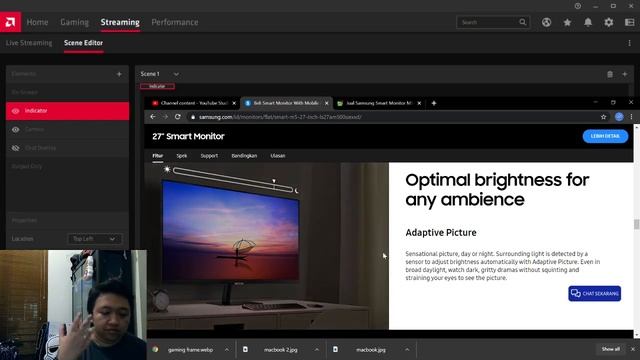The image size is (640, 360).
Task: Open notifications bell icon
Action: (588, 22)
